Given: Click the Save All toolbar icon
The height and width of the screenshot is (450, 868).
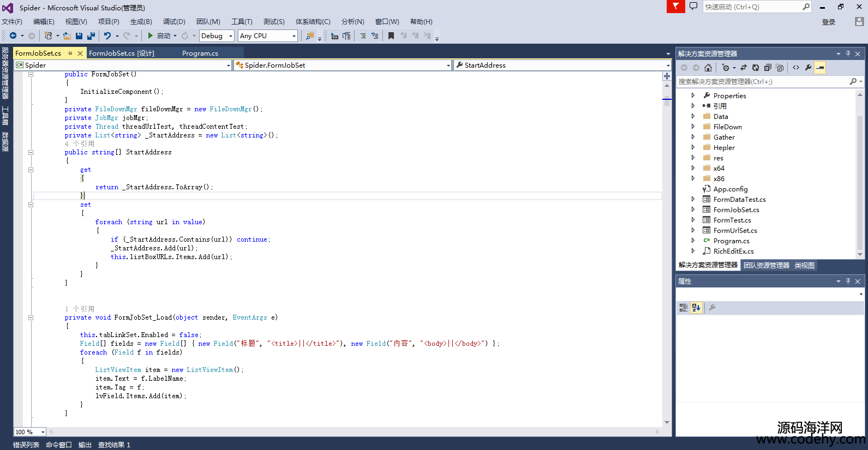Looking at the screenshot, I should point(91,36).
